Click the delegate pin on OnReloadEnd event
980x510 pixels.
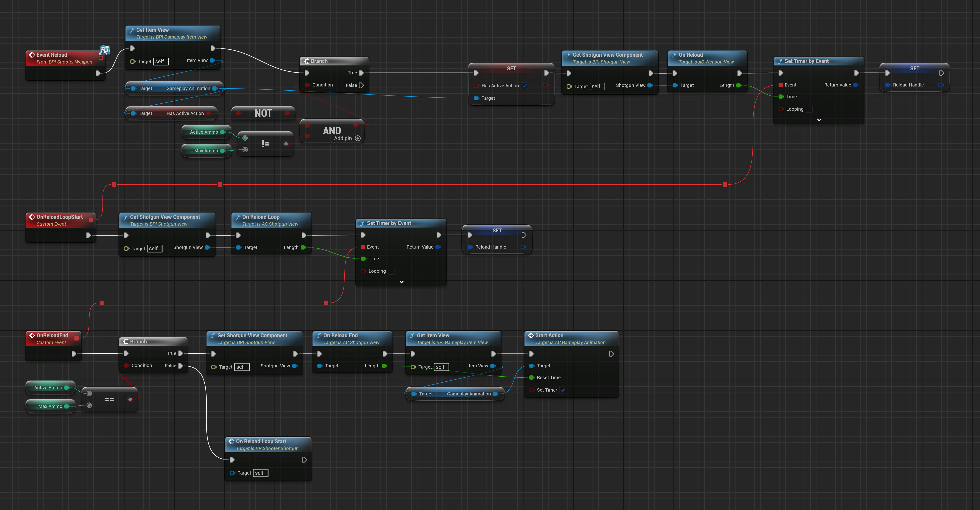coord(76,338)
